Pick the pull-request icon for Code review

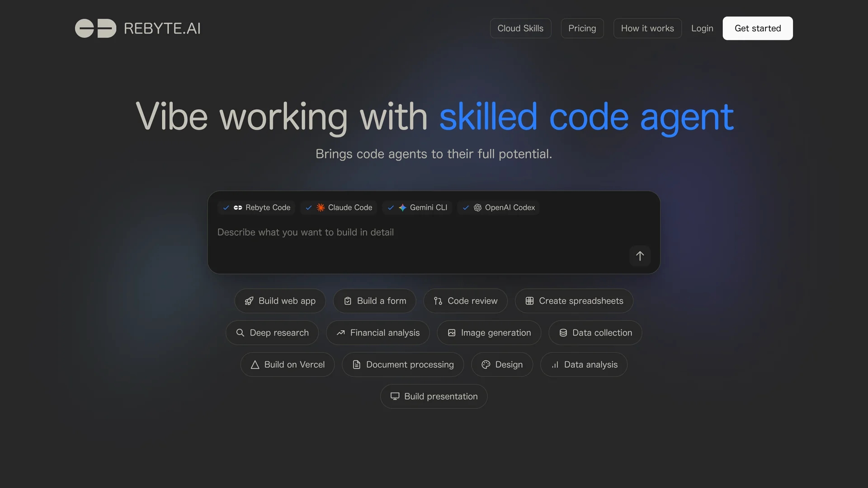click(x=438, y=301)
